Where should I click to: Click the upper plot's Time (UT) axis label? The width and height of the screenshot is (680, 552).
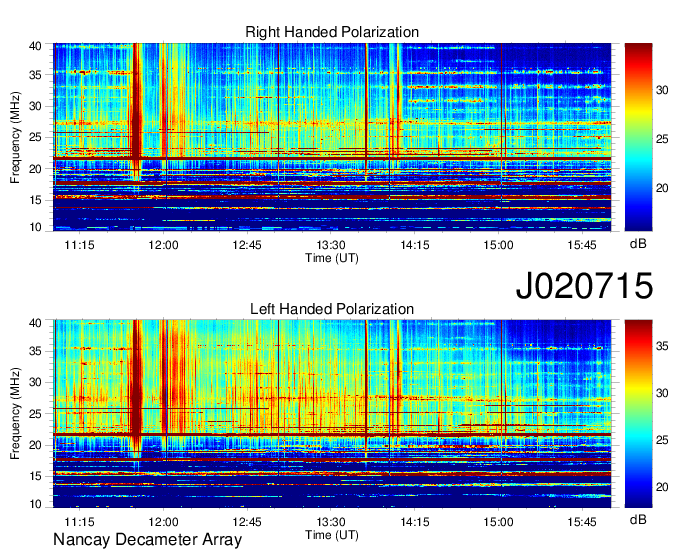[332, 258]
